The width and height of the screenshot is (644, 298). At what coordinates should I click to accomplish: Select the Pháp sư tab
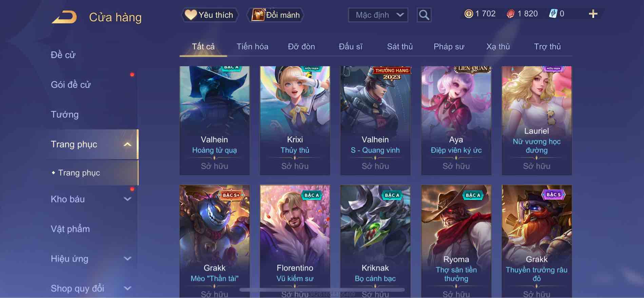point(449,46)
